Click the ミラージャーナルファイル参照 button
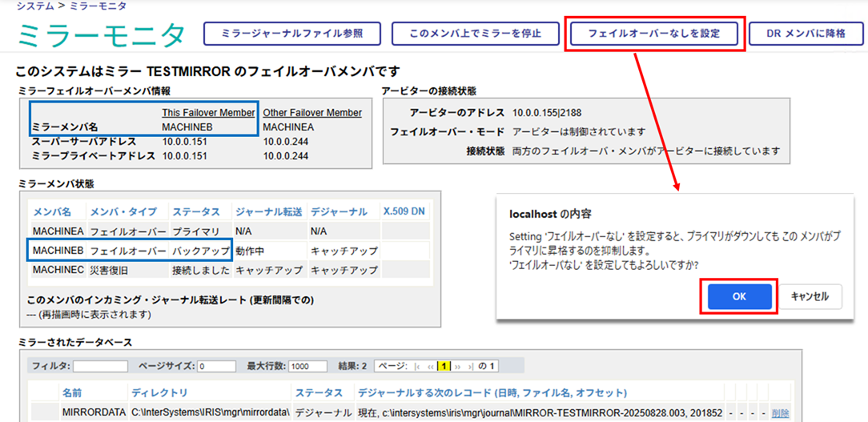This screenshot has height=422, width=868. coord(291,34)
